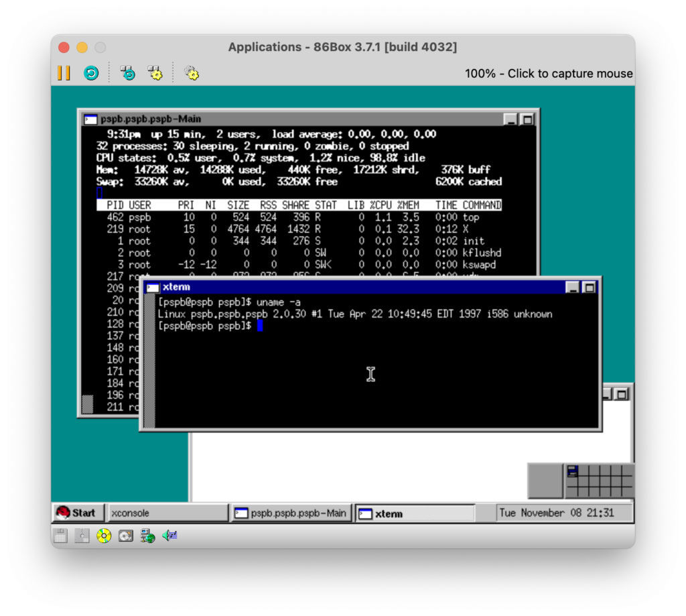Click the hard disk status icon
The height and width of the screenshot is (616, 686).
(126, 536)
